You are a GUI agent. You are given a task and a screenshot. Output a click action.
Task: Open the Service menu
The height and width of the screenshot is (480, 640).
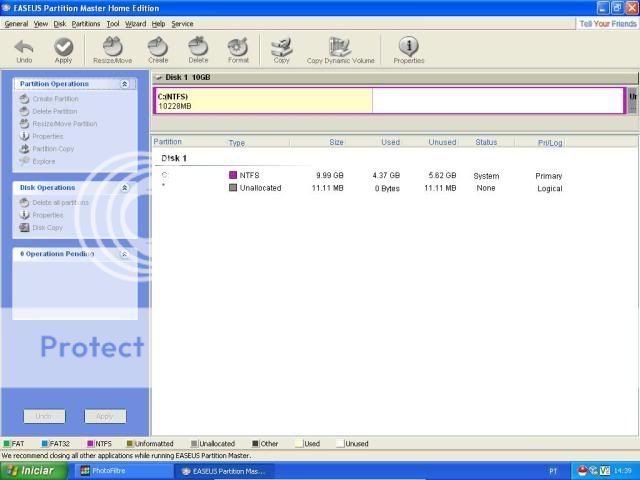coord(182,24)
